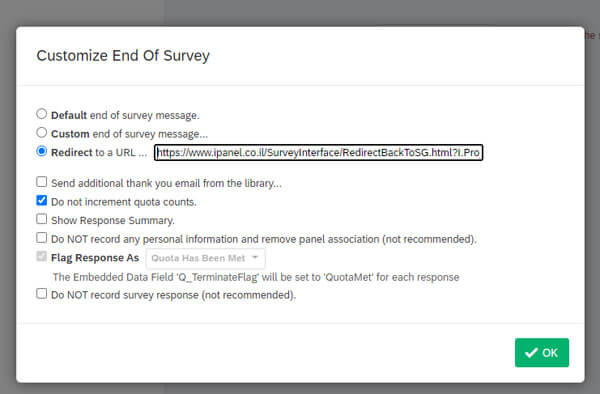The width and height of the screenshot is (600, 394).
Task: Check Do NOT record any personal information box
Action: point(41,238)
